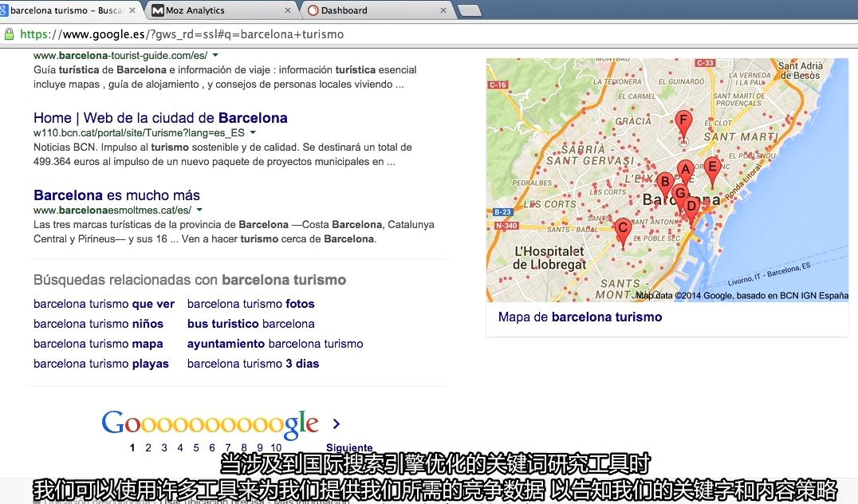Switch to the Moz Analytics tab
Viewport: 858px width, 504px height.
(223, 10)
